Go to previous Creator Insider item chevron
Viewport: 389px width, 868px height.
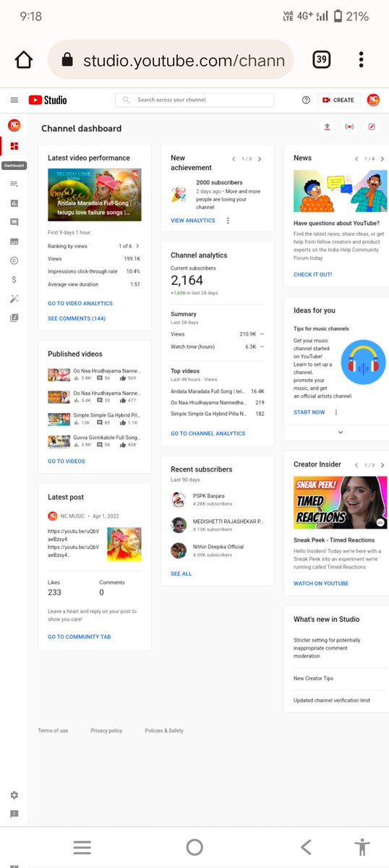(x=356, y=464)
